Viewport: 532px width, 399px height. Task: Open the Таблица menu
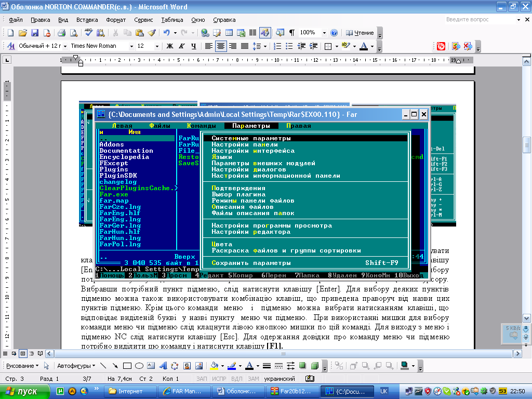click(x=172, y=20)
